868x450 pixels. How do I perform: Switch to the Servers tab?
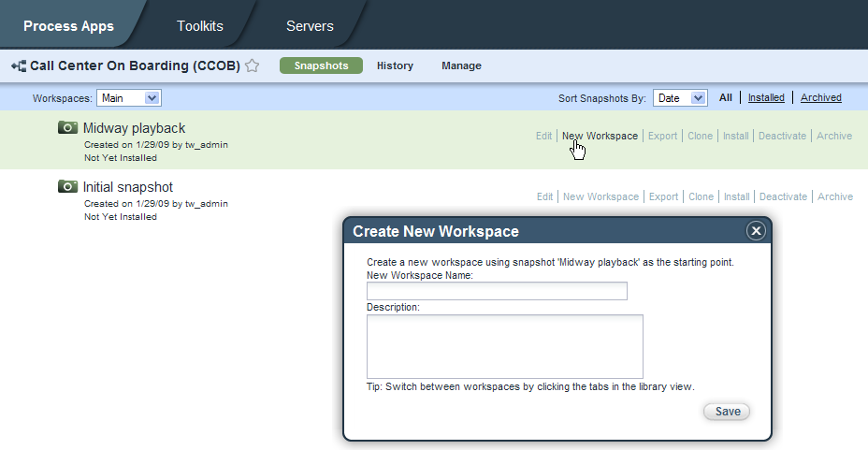[x=310, y=26]
